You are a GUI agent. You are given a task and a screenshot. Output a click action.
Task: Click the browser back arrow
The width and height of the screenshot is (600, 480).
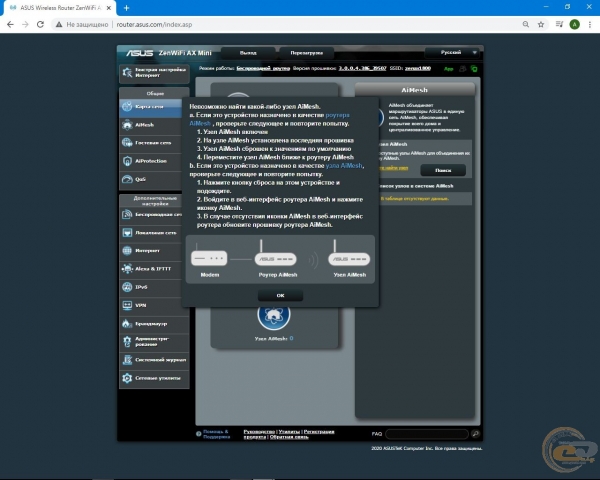coord(10,24)
